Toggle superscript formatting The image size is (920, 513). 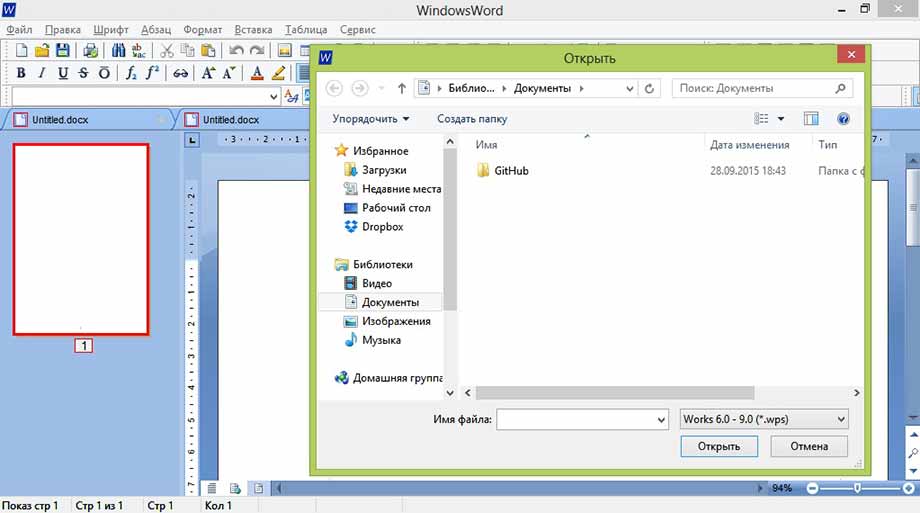point(152,73)
